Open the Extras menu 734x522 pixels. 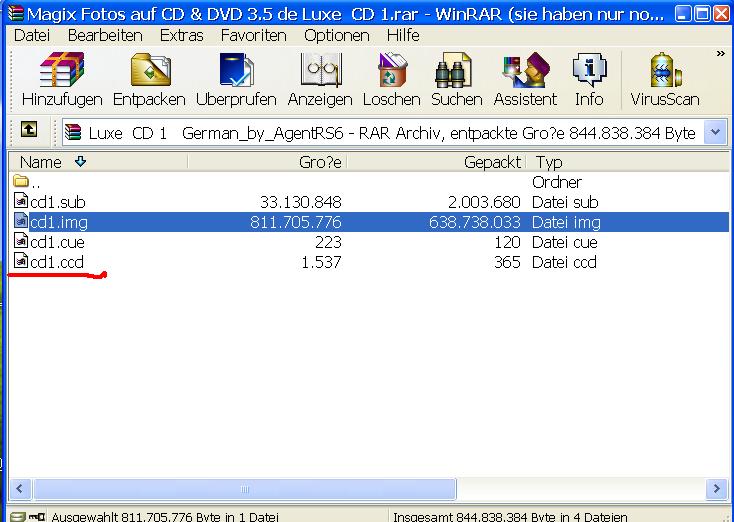[182, 36]
